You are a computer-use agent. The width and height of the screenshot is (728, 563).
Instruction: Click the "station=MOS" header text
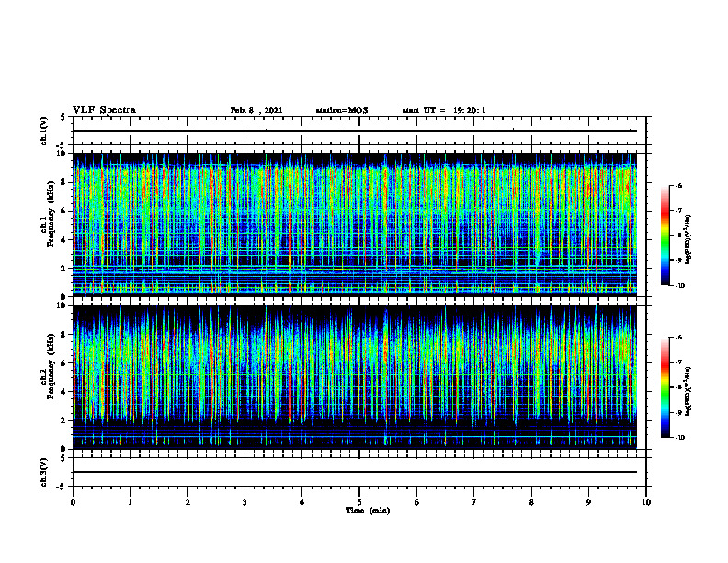pos(342,110)
